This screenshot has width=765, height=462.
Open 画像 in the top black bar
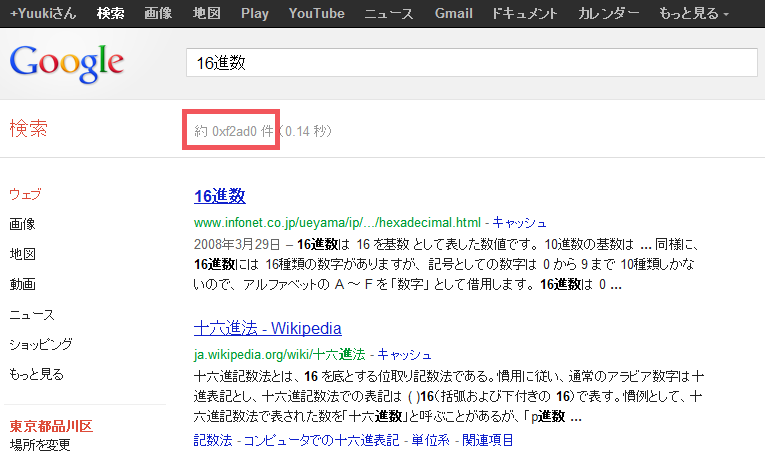(158, 13)
